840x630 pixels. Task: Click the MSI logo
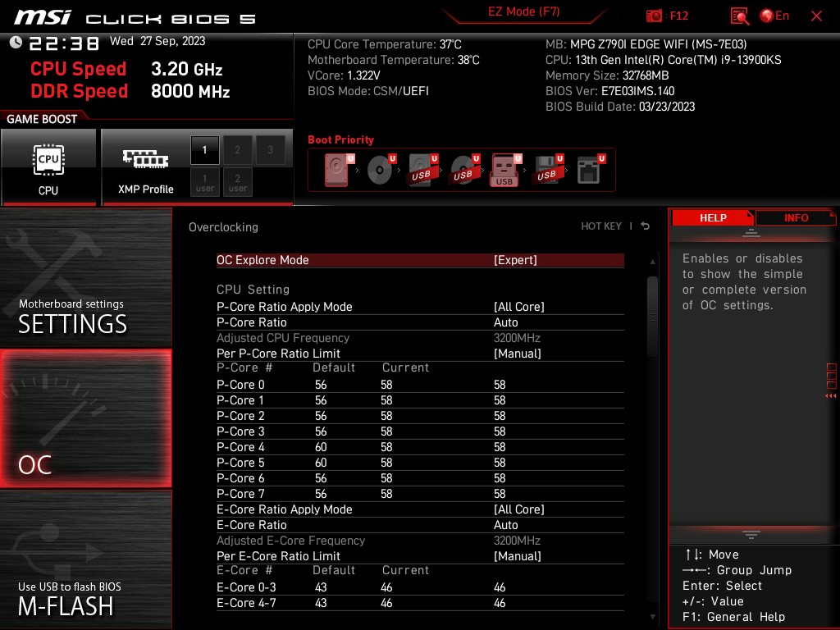(x=43, y=17)
